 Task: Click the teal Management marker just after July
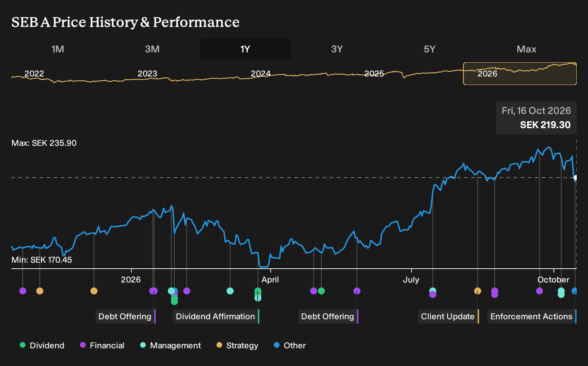(x=433, y=291)
